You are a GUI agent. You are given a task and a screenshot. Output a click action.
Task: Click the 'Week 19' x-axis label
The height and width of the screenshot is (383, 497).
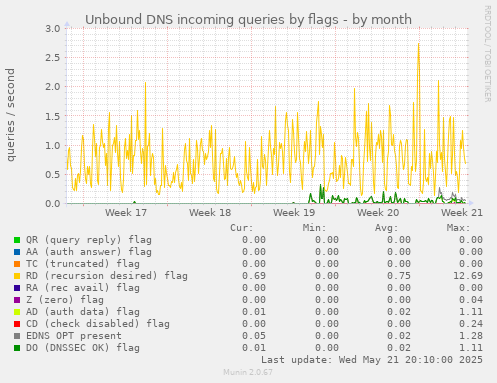(x=294, y=213)
